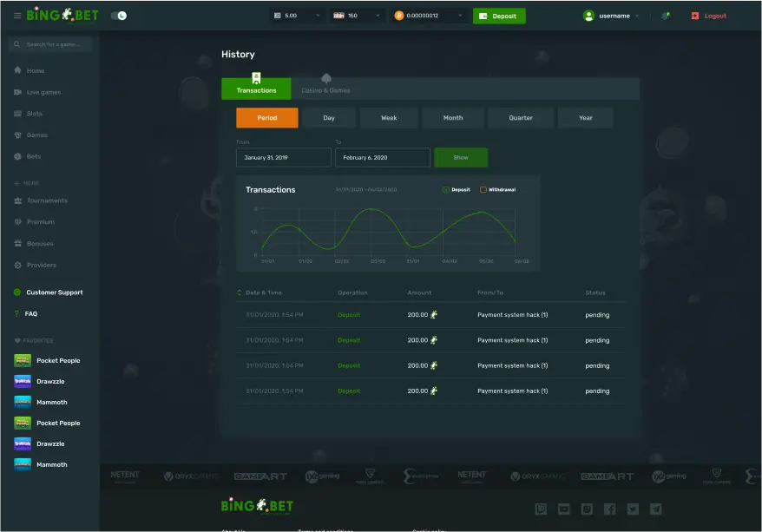762x532 pixels.
Task: Open Customer Support in the sidebar
Action: 54,292
